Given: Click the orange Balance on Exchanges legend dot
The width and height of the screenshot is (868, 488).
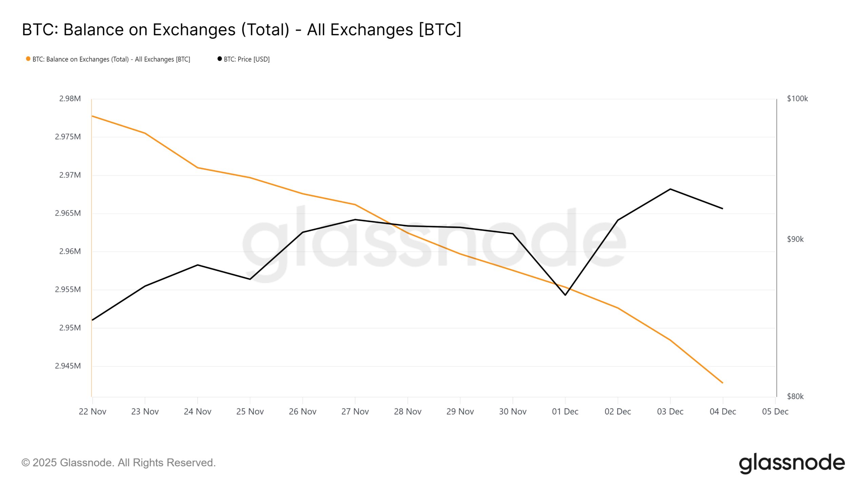Looking at the screenshot, I should pyautogui.click(x=28, y=59).
